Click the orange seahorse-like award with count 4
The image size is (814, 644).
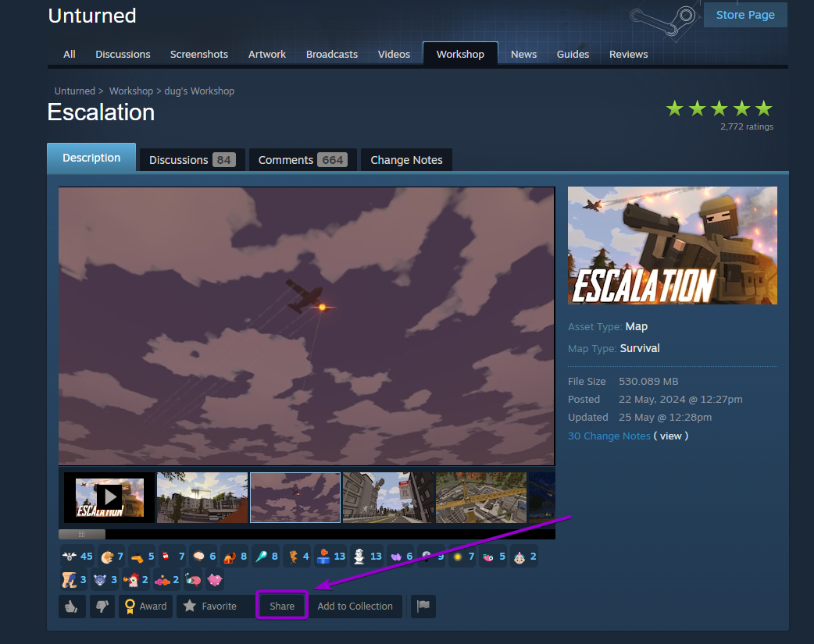click(298, 557)
